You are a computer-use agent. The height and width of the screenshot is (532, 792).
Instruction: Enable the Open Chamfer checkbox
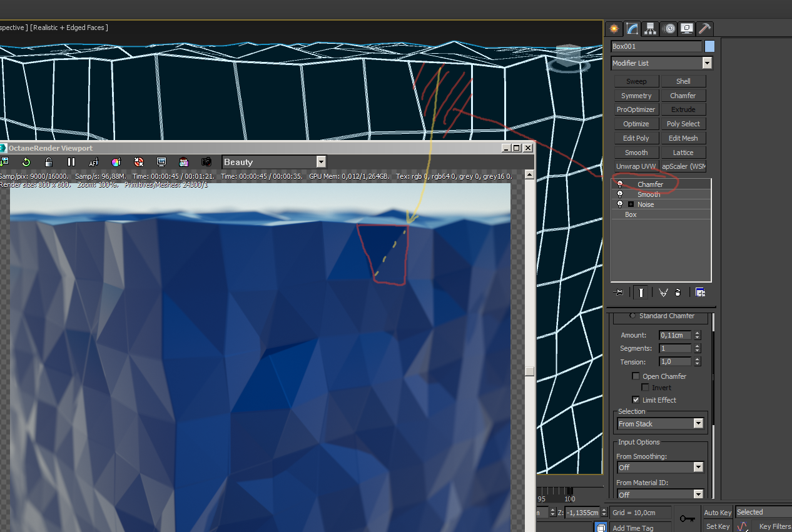click(636, 376)
